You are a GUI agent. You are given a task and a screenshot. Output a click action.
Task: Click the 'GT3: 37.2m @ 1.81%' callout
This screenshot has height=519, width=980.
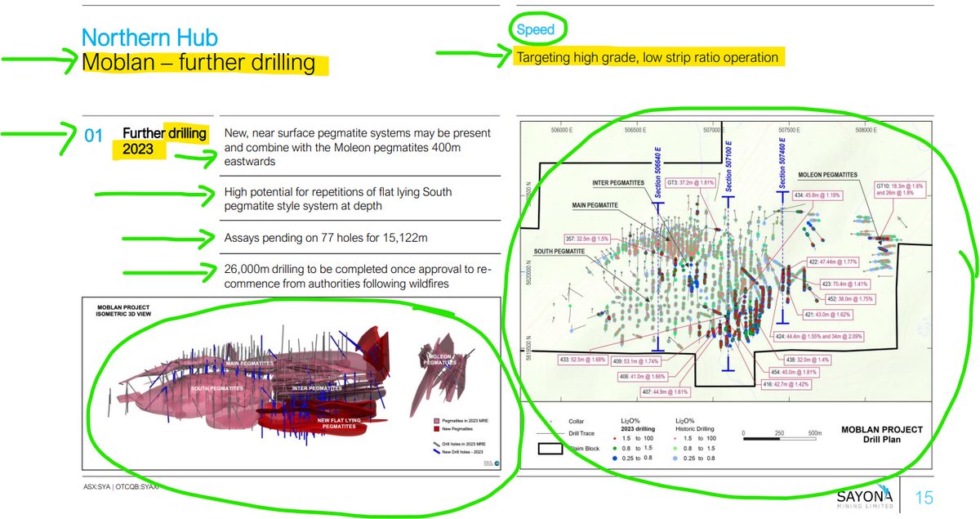[692, 182]
